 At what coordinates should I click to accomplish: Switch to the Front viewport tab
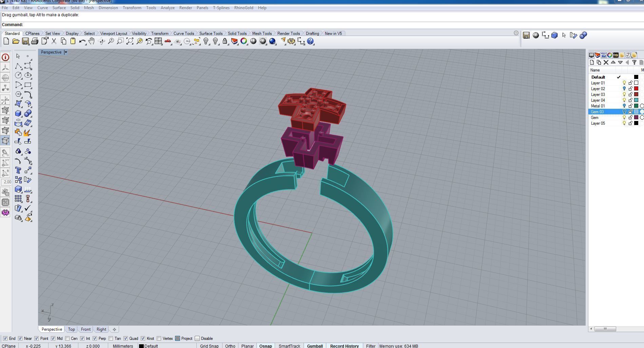pos(85,329)
